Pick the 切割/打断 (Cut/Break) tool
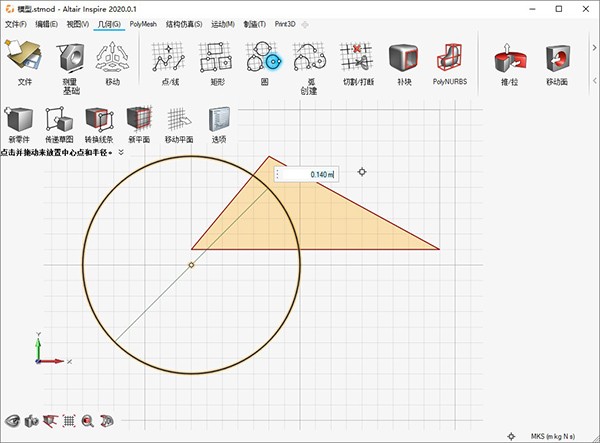 pyautogui.click(x=356, y=60)
